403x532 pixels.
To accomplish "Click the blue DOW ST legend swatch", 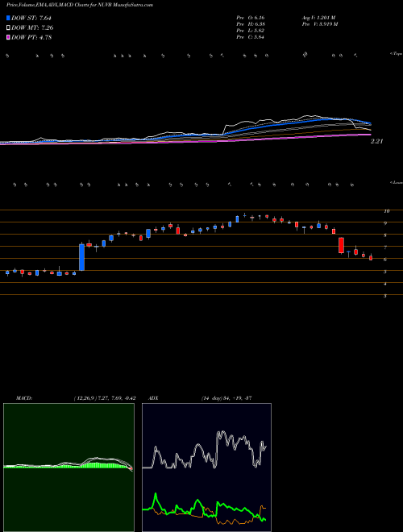I will [8, 18].
